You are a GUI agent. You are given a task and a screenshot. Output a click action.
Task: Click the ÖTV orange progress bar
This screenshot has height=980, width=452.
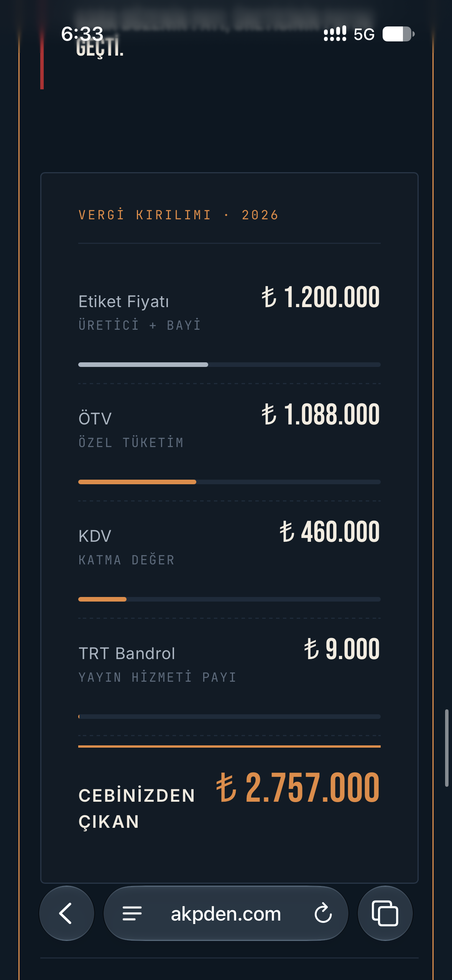229,482
